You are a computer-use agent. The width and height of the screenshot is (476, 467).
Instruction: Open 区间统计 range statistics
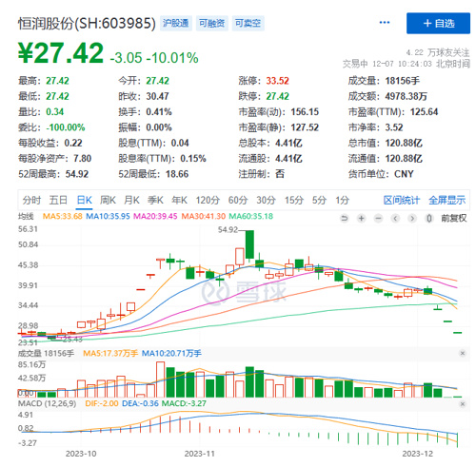(x=402, y=200)
